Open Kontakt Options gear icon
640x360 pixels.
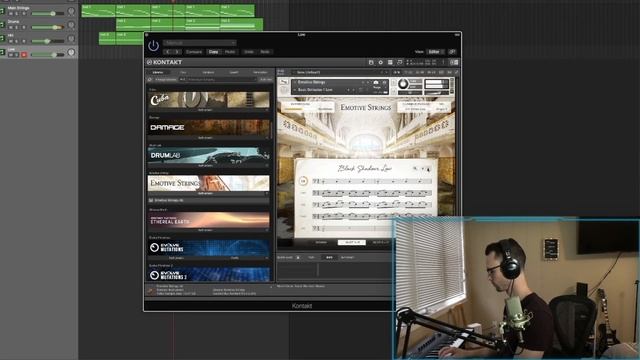tap(380, 62)
